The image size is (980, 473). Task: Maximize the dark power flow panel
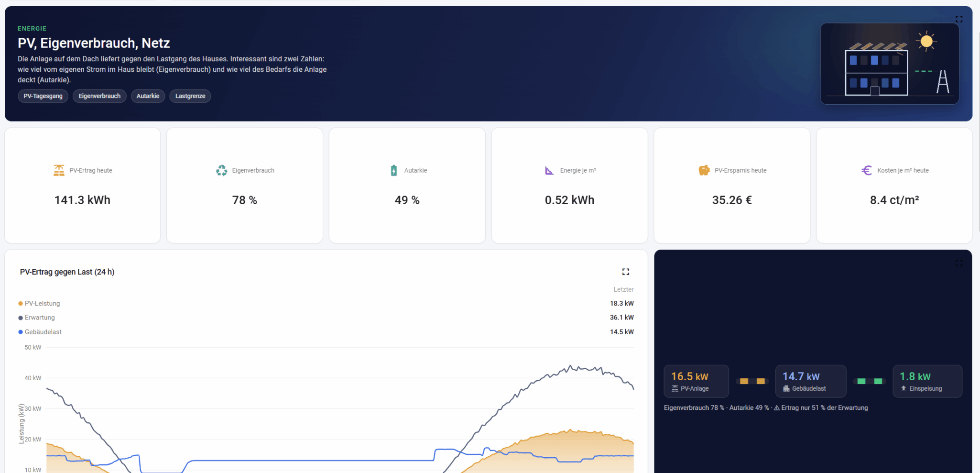pyautogui.click(x=959, y=264)
